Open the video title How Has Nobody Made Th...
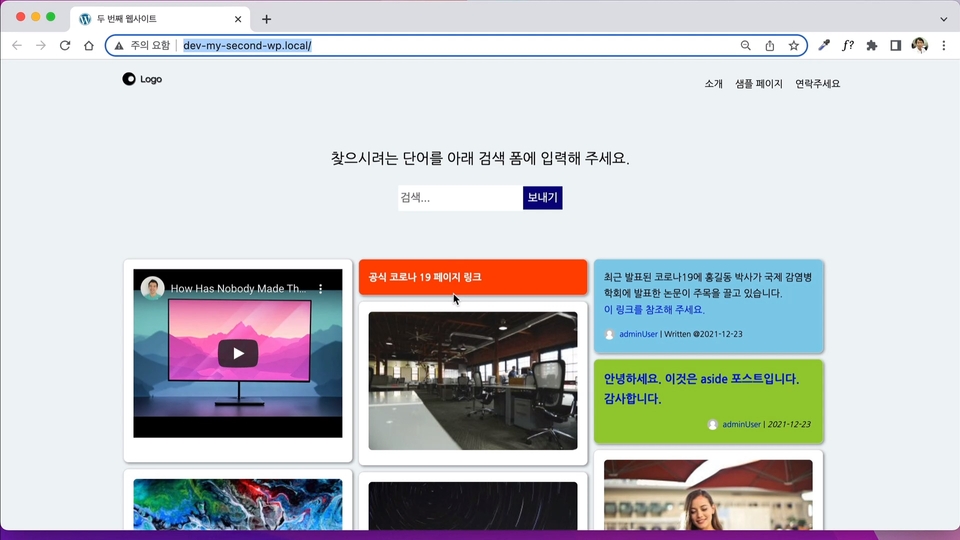 coord(238,288)
